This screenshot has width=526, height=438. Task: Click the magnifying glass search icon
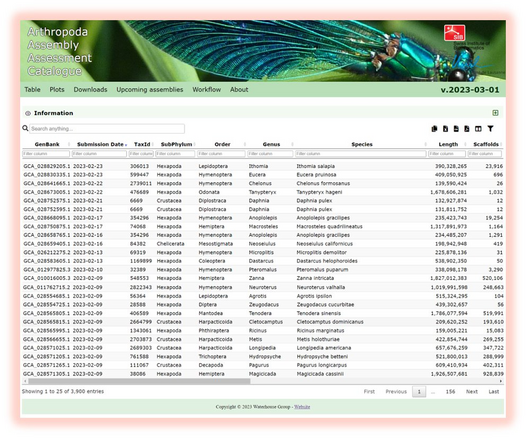(25, 128)
